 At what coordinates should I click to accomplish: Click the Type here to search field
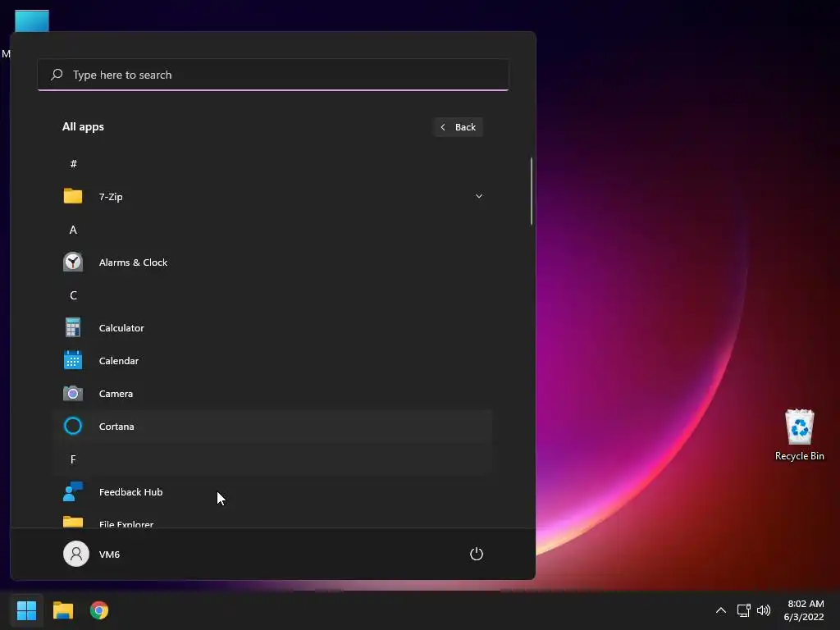pyautogui.click(x=272, y=75)
